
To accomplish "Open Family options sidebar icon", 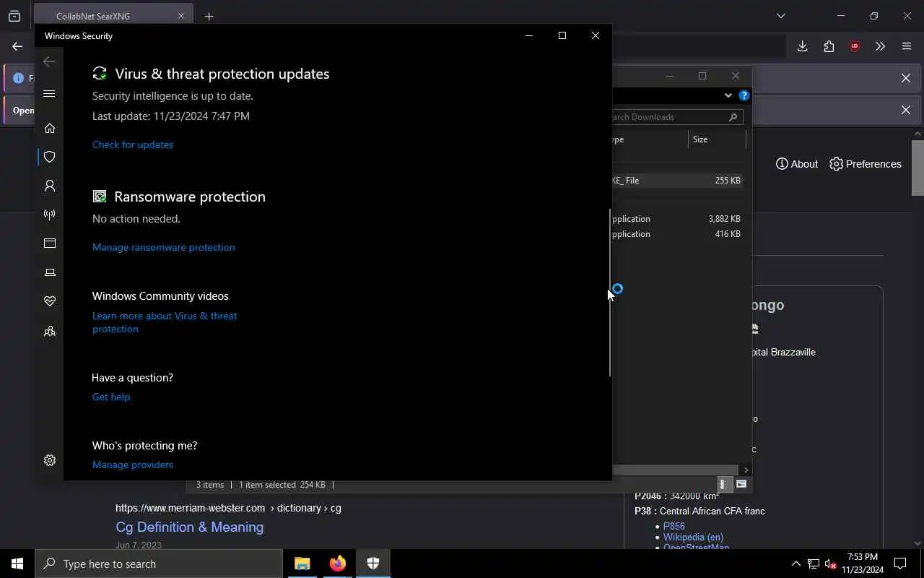I will click(50, 331).
